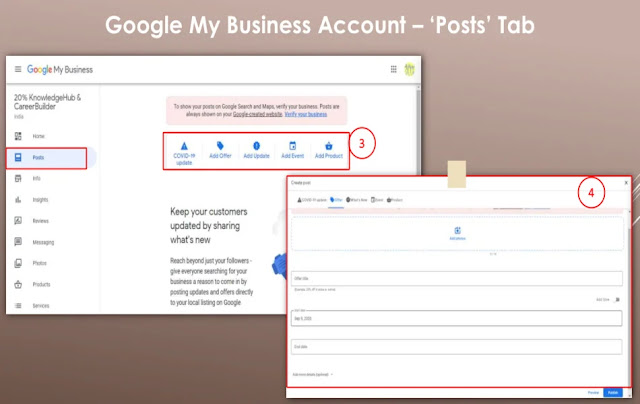Screen dimensions: 640x404
Task: Click the Add Update icon
Action: coord(256,146)
